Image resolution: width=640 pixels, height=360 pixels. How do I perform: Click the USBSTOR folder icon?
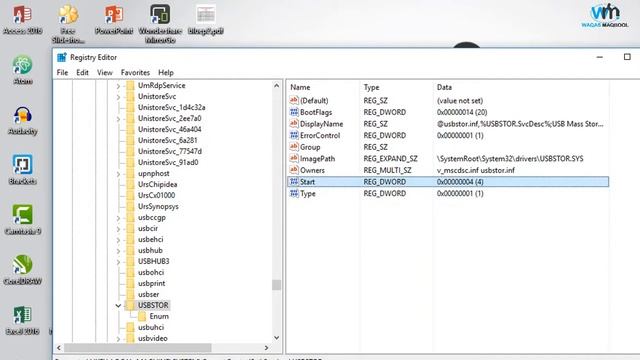130,305
